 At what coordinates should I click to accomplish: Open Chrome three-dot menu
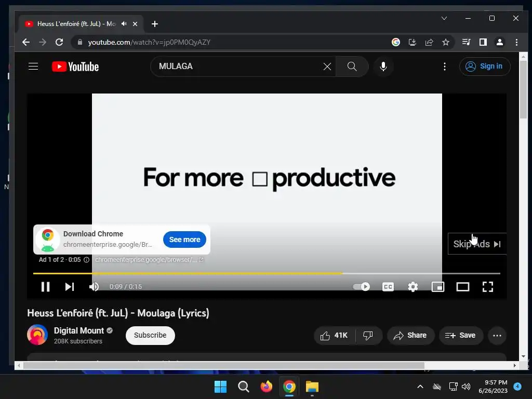[x=516, y=42]
